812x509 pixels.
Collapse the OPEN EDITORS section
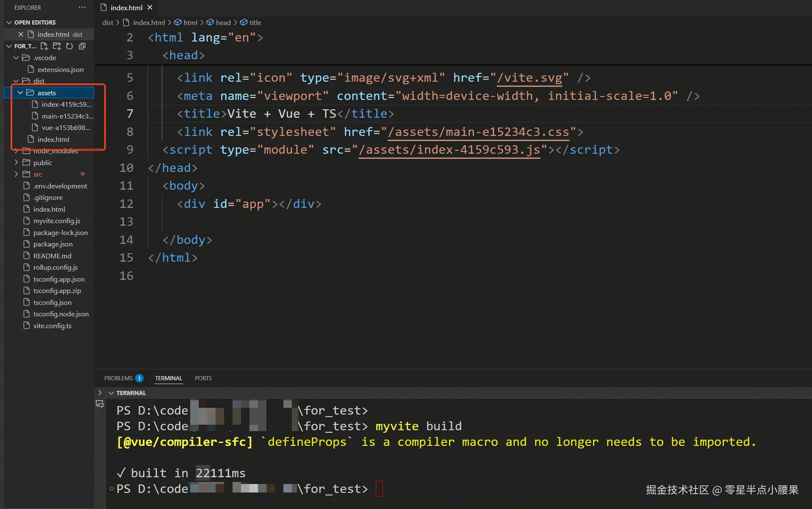point(9,22)
